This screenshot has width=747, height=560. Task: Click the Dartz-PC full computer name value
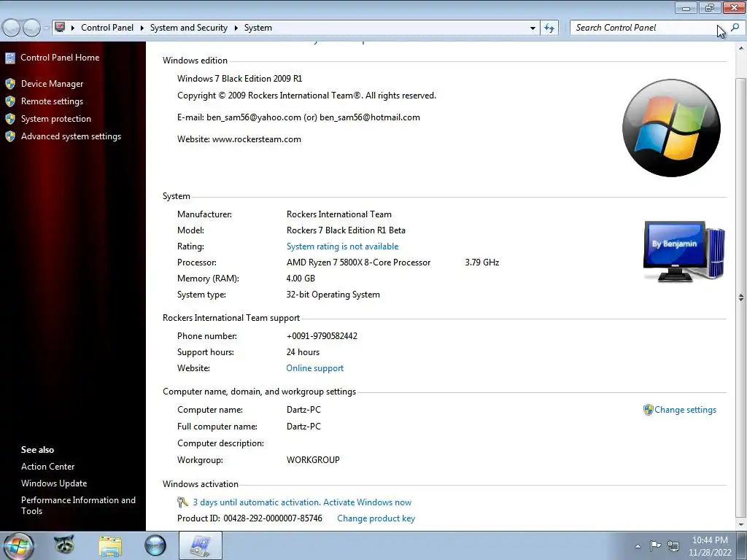click(303, 427)
